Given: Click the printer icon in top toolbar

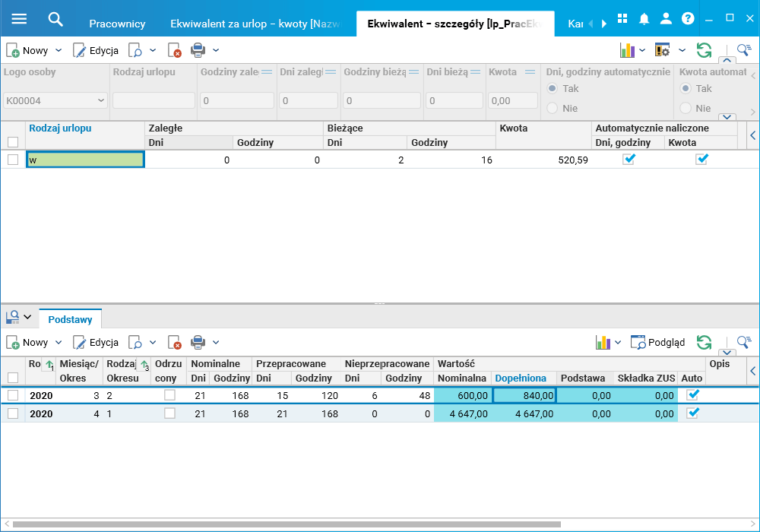Looking at the screenshot, I should (198, 51).
